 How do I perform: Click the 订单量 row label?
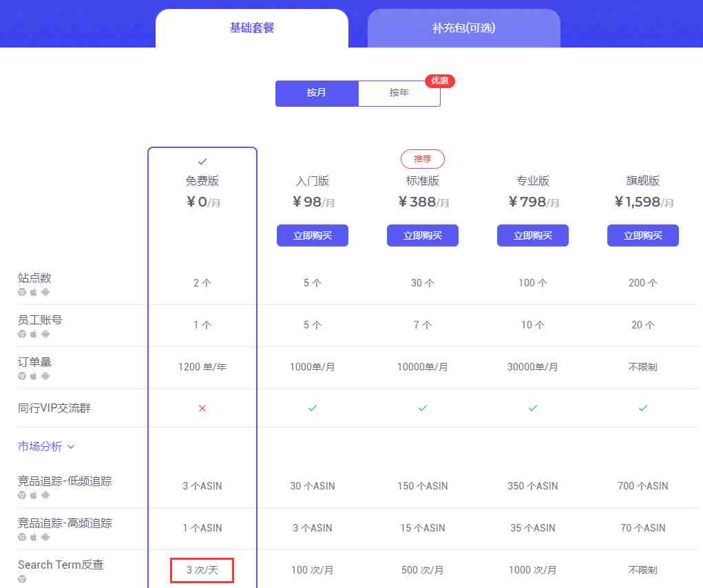[x=34, y=361]
